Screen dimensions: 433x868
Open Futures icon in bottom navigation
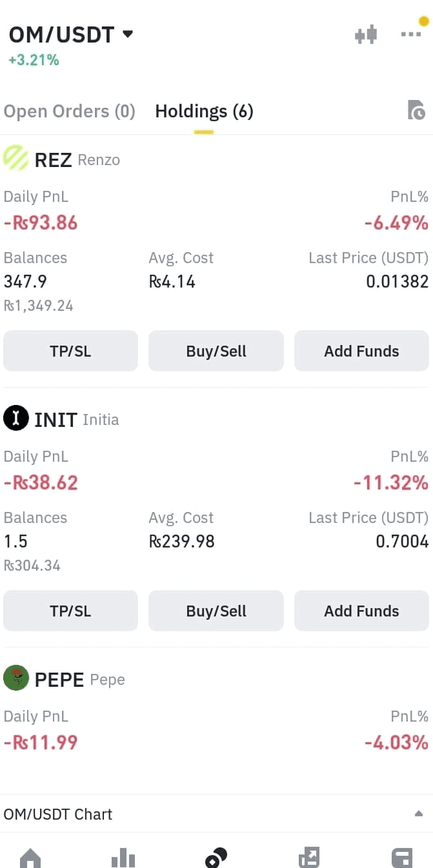coord(309,858)
